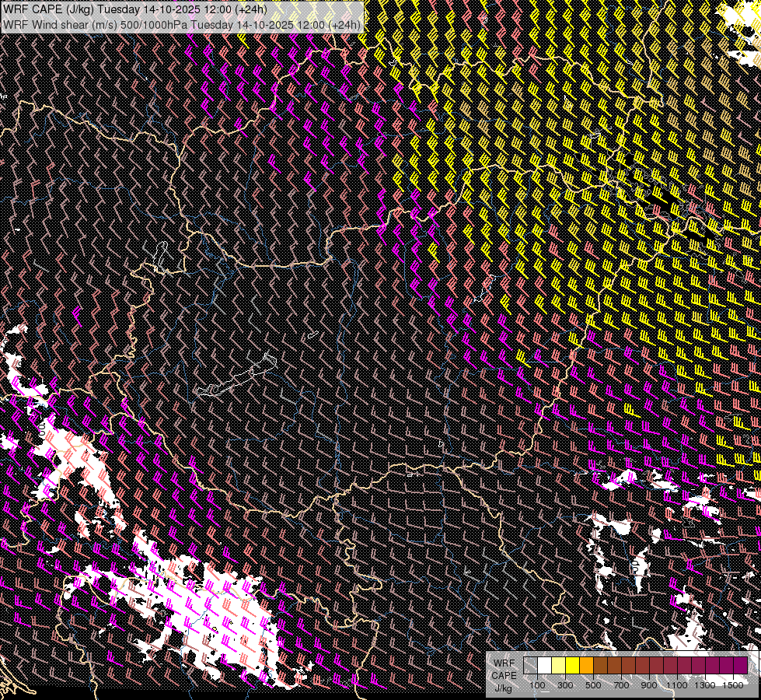Click the 1100 label on the legend
The image size is (761, 700).
click(677, 685)
